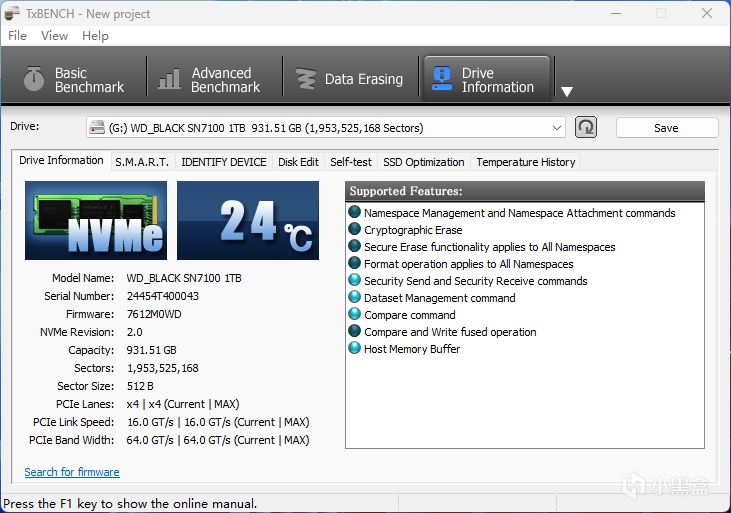The image size is (731, 513).
Task: Click the Host Memory Buffer feature text
Action: 412,349
